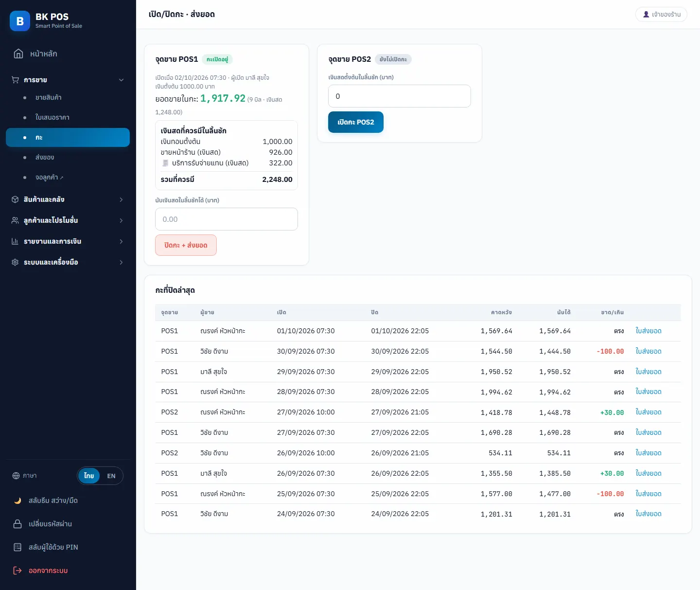This screenshot has height=590, width=700.
Task: Expand the ลูกค้าและโปรโมชั่น chevron
Action: tap(121, 220)
